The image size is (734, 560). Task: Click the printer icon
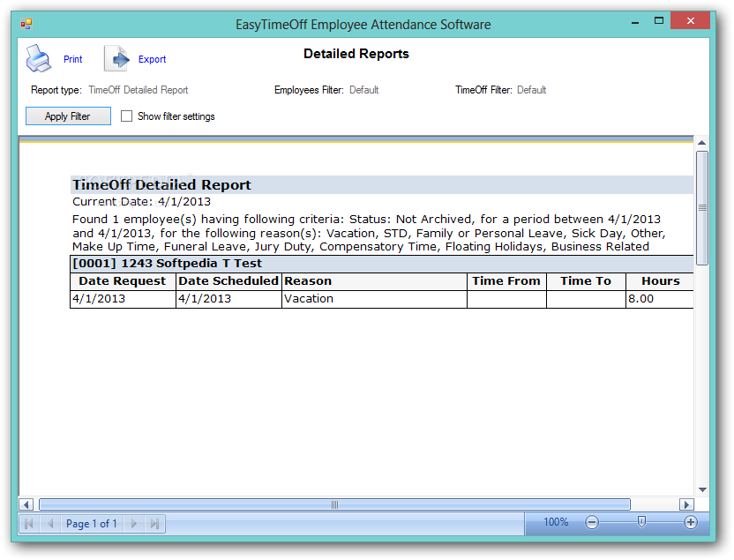click(39, 59)
